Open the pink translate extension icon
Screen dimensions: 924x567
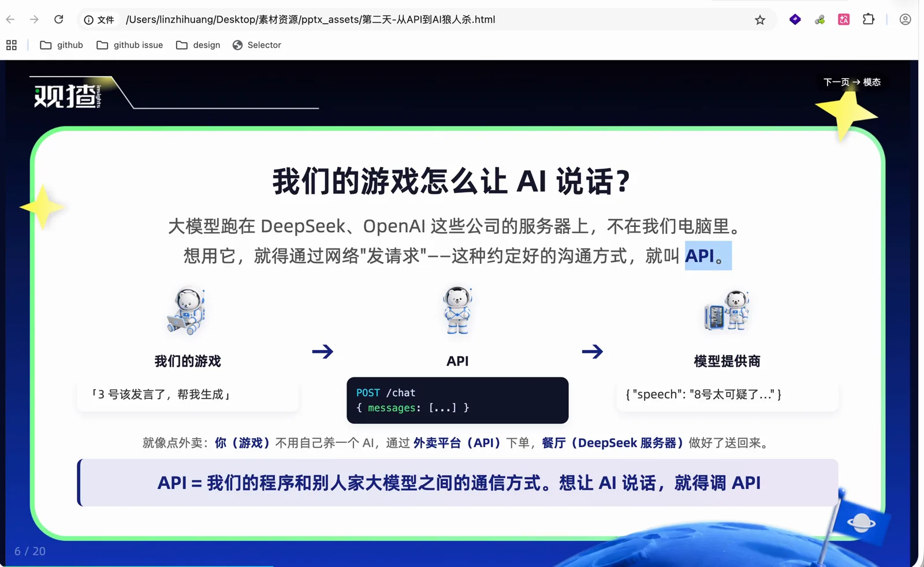coord(844,20)
